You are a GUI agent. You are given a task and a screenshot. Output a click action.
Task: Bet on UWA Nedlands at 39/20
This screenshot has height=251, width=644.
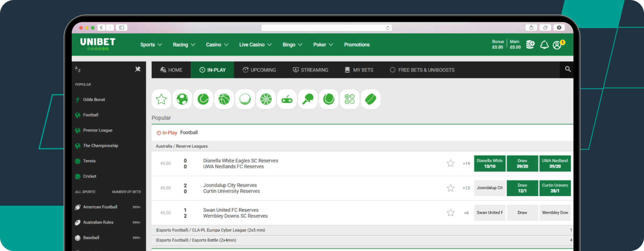555,163
